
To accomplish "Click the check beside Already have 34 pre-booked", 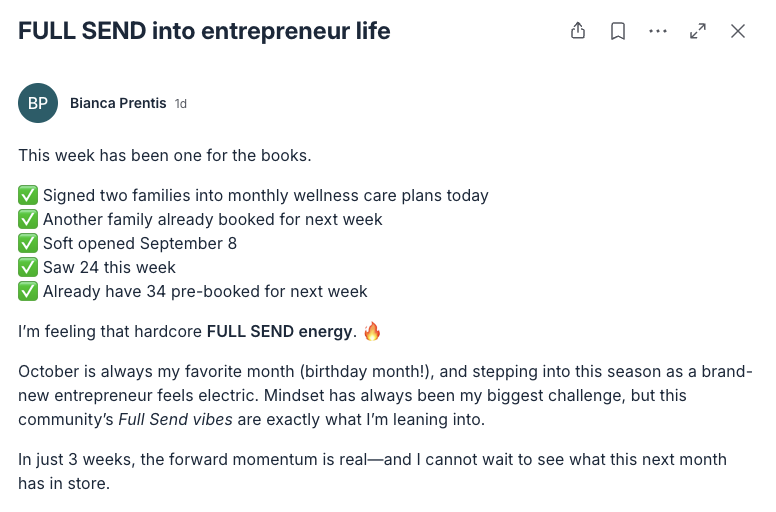I will [28, 291].
